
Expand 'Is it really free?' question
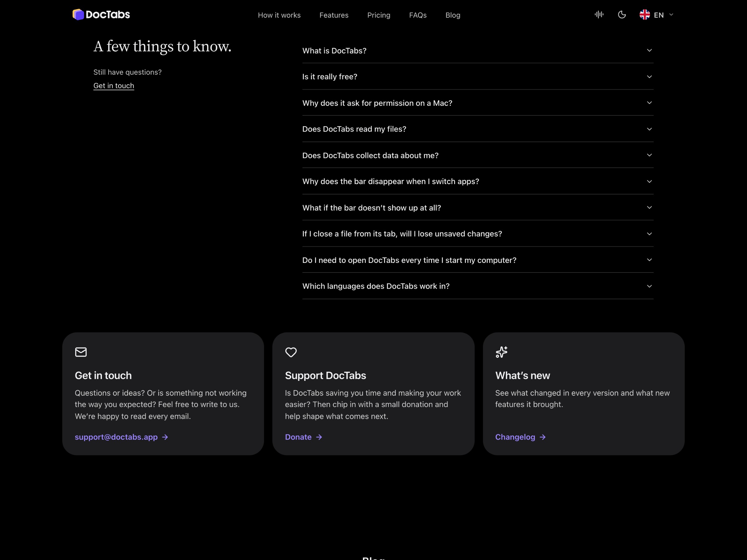[x=478, y=77]
